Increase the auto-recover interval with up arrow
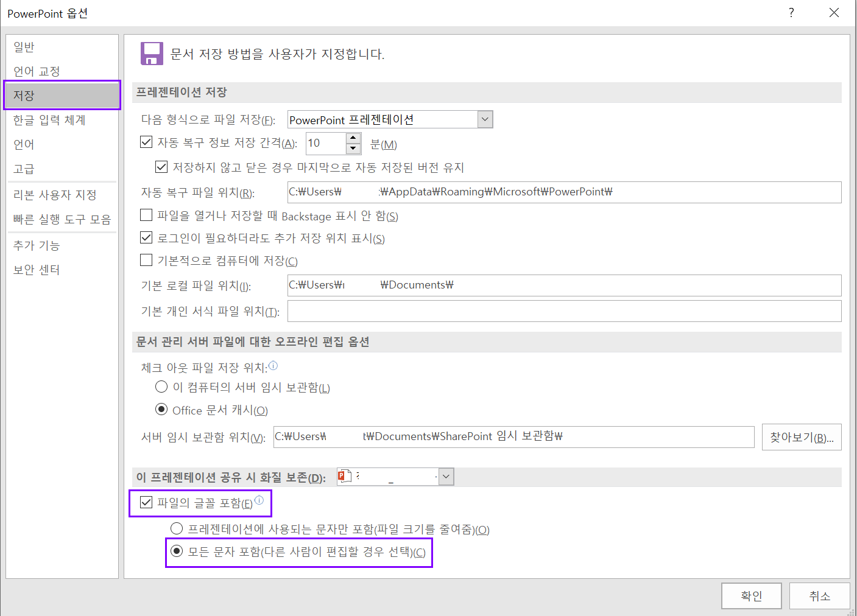857x616 pixels. 353,138
